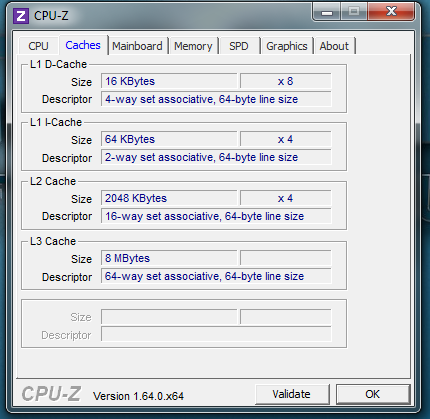Click the OK button
The image size is (430, 419).
tap(372, 394)
